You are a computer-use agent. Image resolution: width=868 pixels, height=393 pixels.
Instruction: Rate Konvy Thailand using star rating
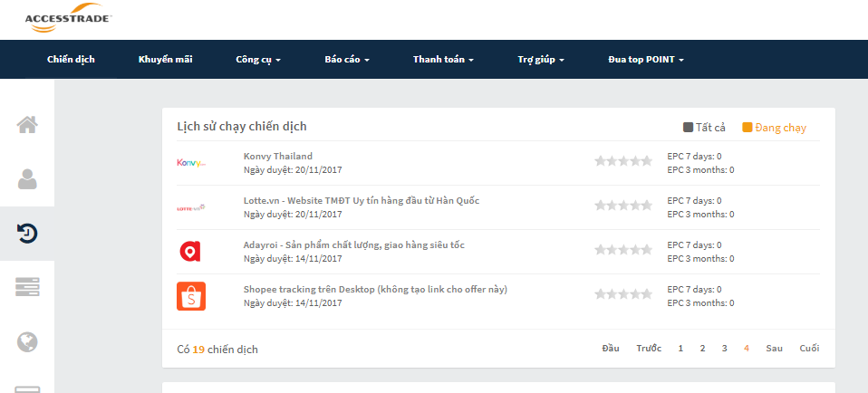622,161
